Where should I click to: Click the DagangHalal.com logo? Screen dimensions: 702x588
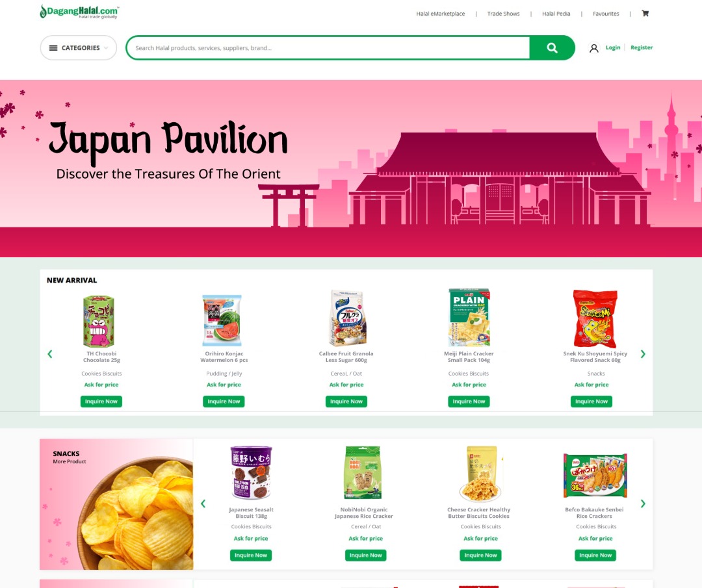(x=79, y=12)
